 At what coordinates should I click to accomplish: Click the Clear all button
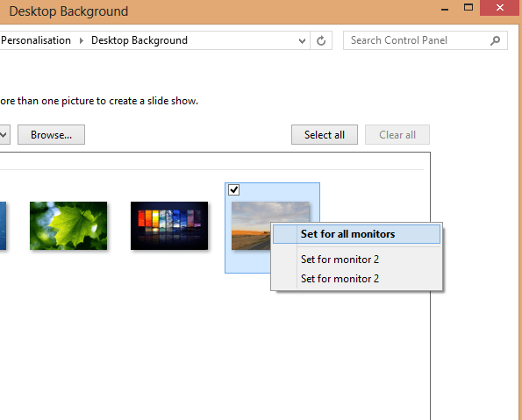[397, 135]
